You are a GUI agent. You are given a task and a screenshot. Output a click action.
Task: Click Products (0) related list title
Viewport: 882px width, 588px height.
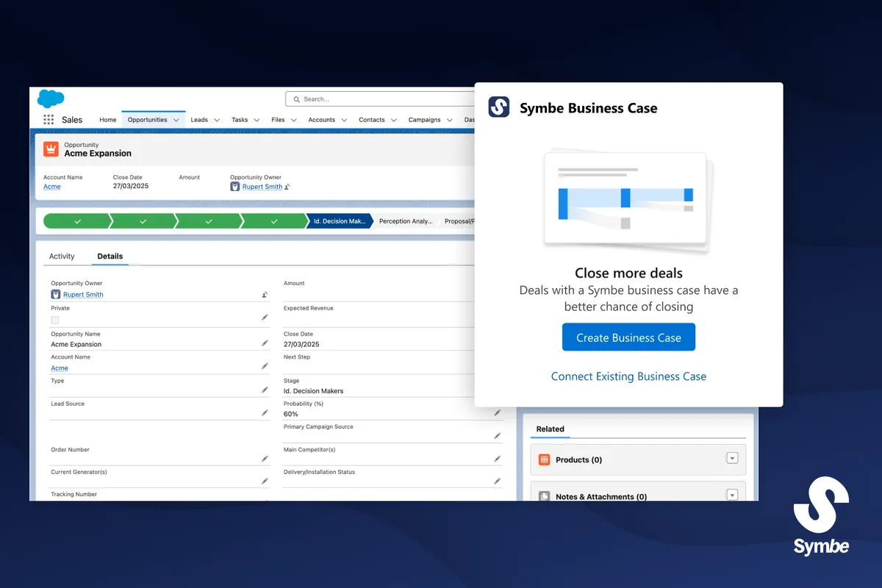pos(578,460)
